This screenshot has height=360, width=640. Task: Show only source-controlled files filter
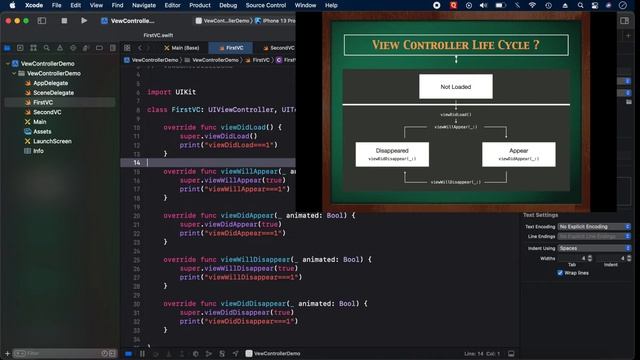click(112, 353)
